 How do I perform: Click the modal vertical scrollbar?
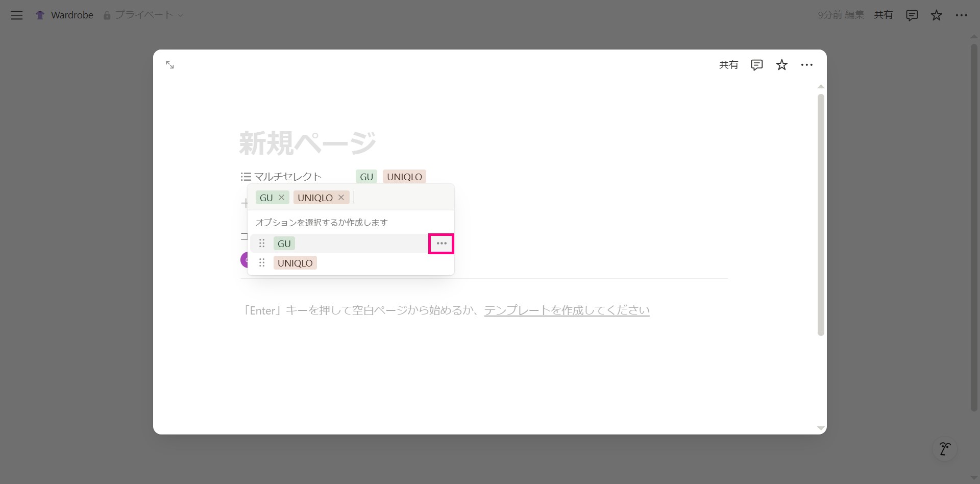[x=821, y=215]
